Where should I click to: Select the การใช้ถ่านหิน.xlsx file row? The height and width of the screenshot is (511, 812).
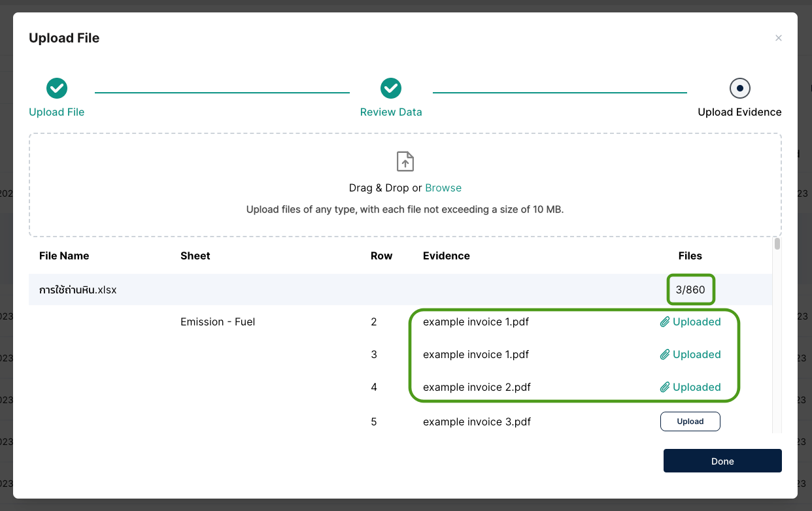pos(78,289)
